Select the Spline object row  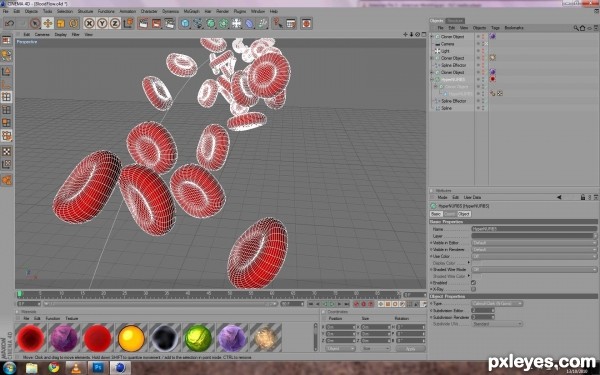[x=447, y=108]
